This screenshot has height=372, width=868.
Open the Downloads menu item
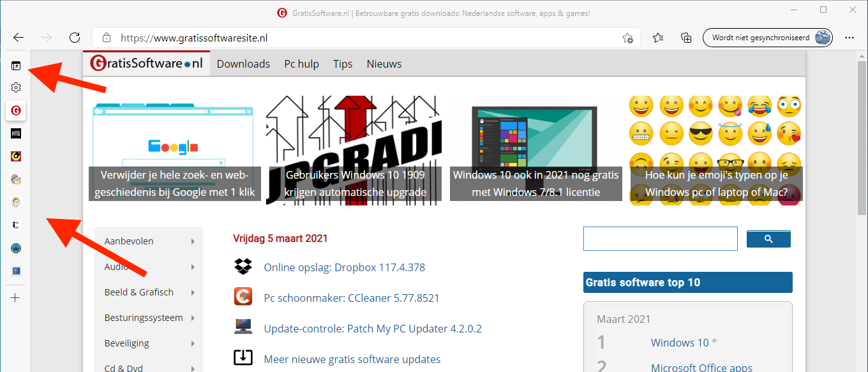pos(243,64)
